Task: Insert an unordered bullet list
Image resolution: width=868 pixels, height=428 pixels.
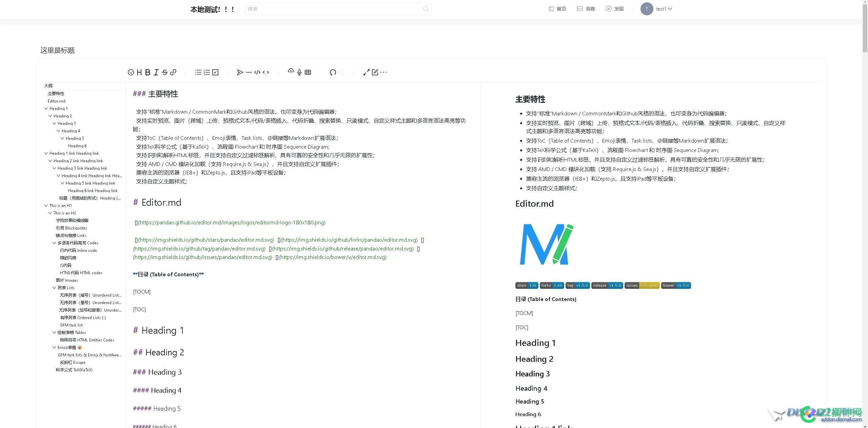Action: [198, 72]
